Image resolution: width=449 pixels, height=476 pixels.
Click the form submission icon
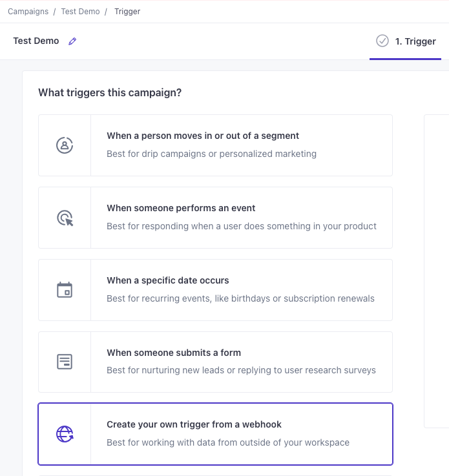pos(65,362)
